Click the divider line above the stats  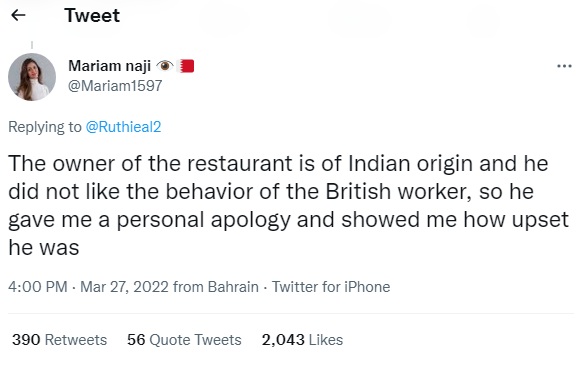point(291,314)
